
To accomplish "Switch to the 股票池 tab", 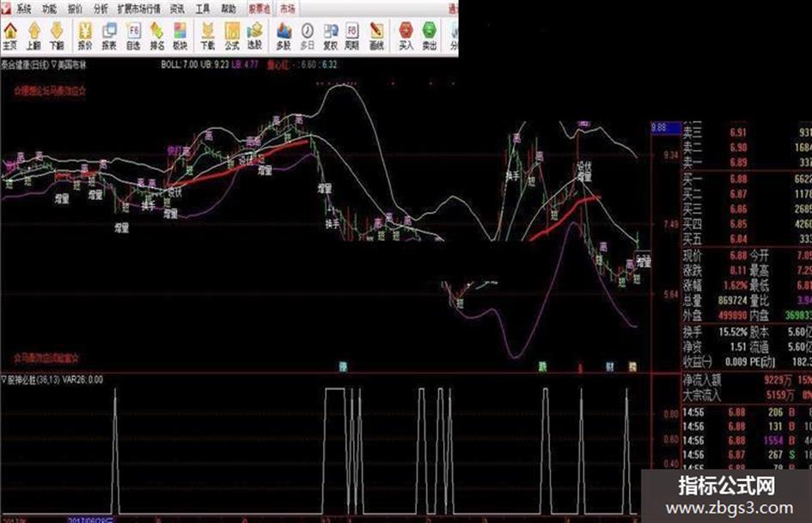I will tap(259, 9).
